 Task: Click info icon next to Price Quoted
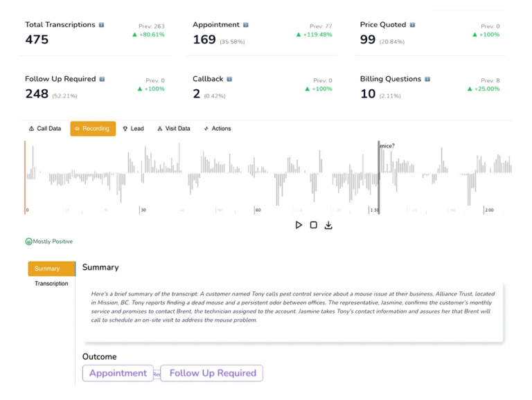pyautogui.click(x=413, y=25)
